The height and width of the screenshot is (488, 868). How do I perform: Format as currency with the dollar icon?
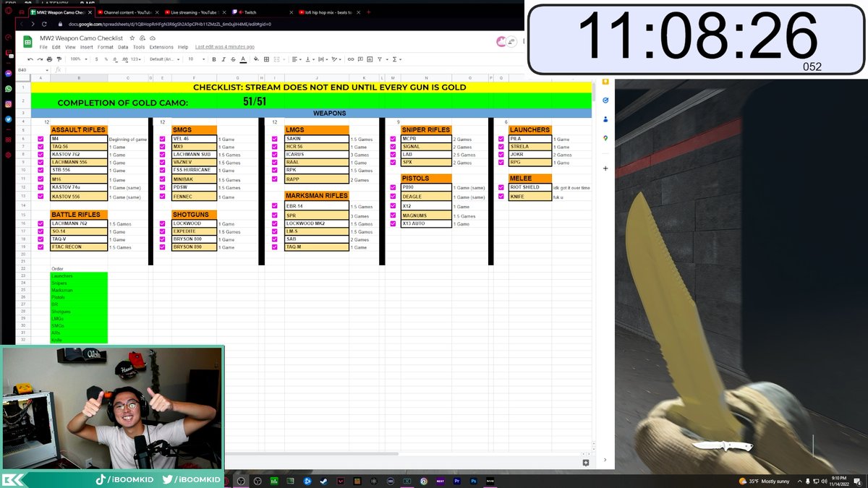(x=96, y=59)
